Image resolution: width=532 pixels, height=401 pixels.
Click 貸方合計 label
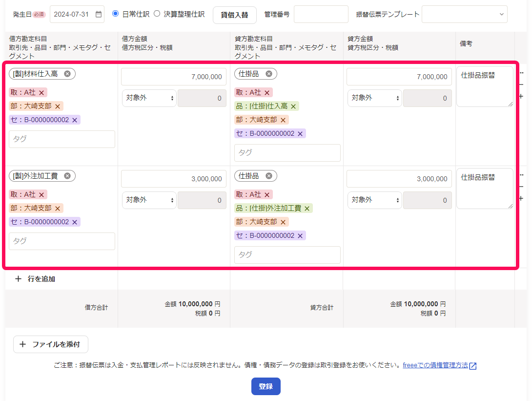(322, 308)
